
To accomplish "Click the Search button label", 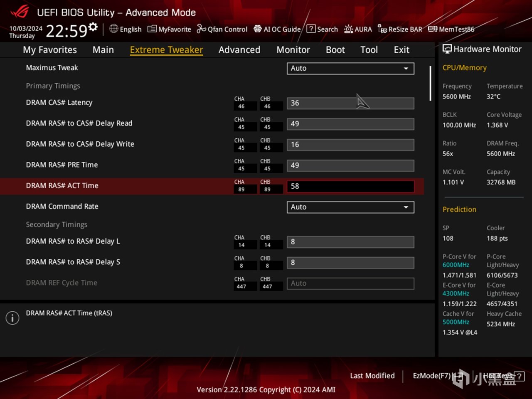I will (x=328, y=29).
